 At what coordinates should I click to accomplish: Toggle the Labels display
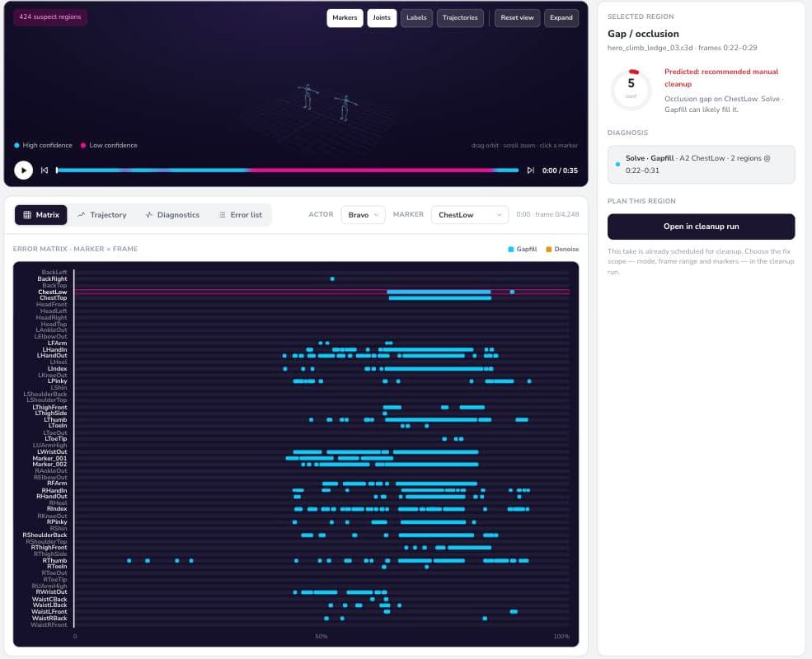click(416, 17)
